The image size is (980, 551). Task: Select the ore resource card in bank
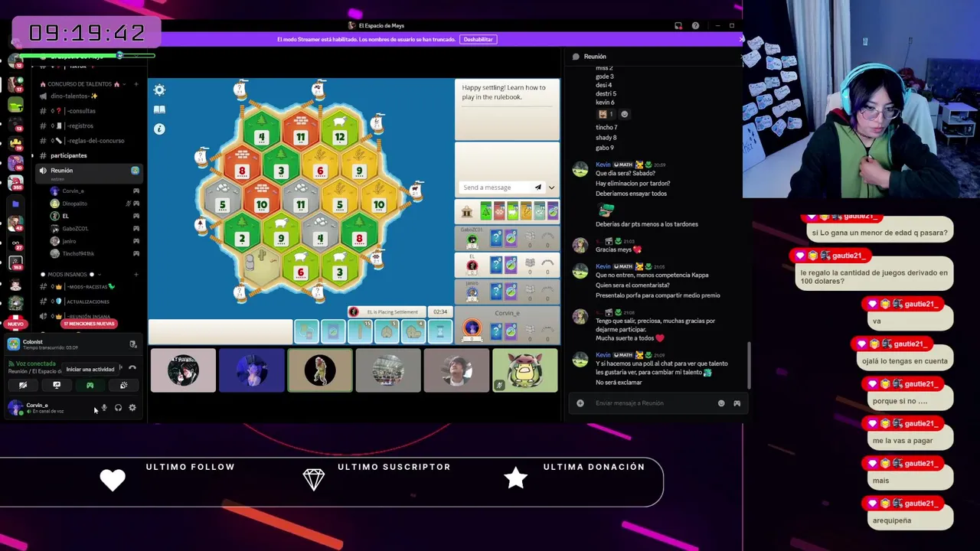coord(539,210)
